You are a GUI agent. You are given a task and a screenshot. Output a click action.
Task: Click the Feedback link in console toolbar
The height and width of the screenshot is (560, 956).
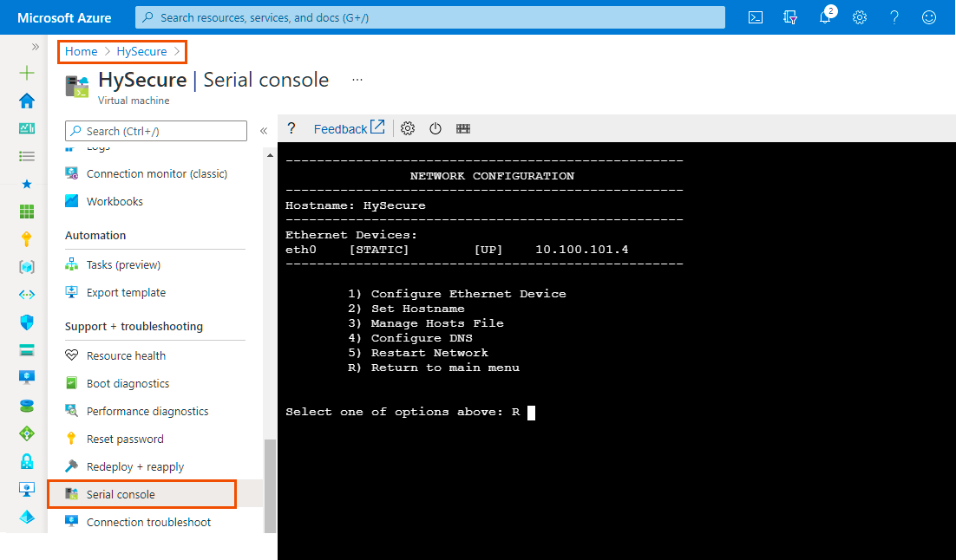pyautogui.click(x=350, y=128)
